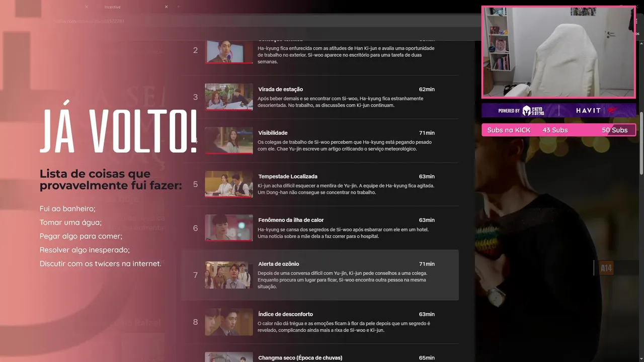This screenshot has width=644, height=362.
Task: Click episode number 7
Action: [195, 276]
